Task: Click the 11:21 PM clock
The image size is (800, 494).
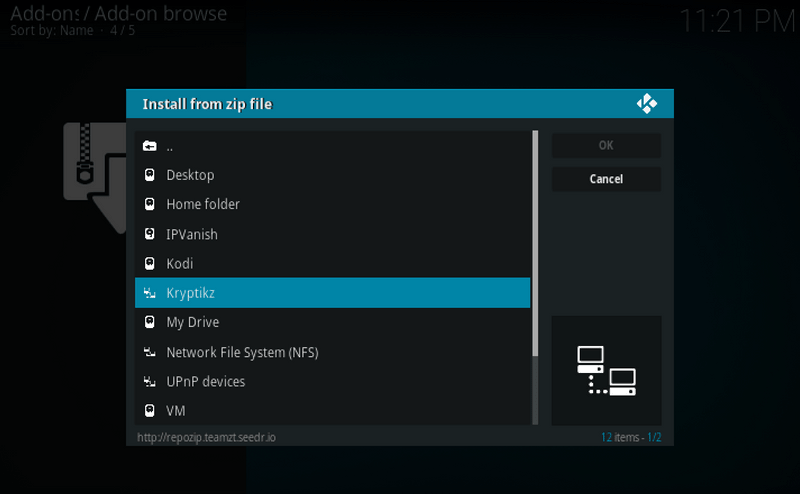Action: coord(737,21)
